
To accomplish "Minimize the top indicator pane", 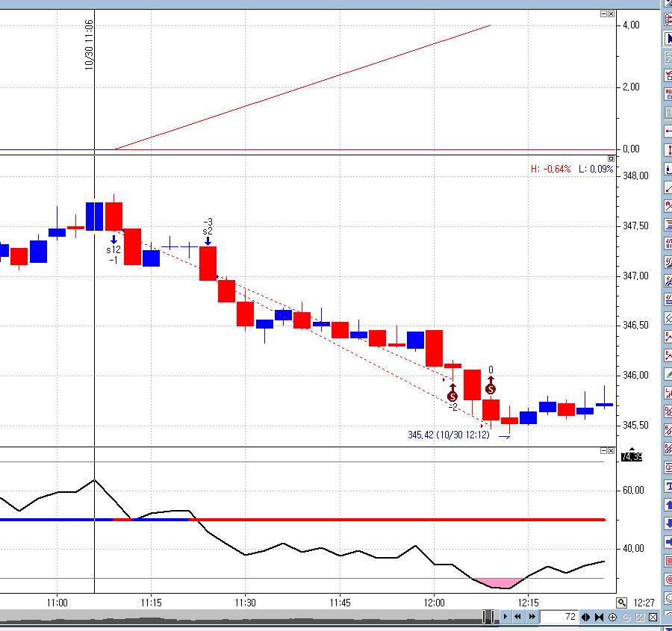I will click(x=603, y=14).
